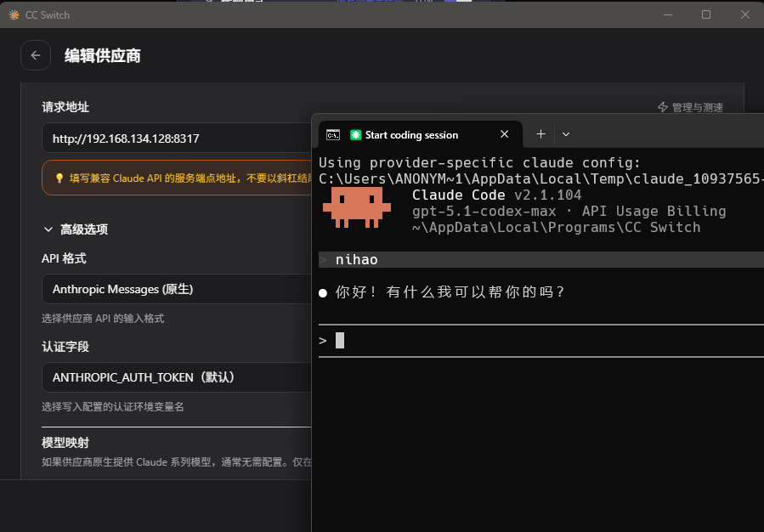The width and height of the screenshot is (764, 532).
Task: Maximize the CC Switch window
Action: pos(706,14)
